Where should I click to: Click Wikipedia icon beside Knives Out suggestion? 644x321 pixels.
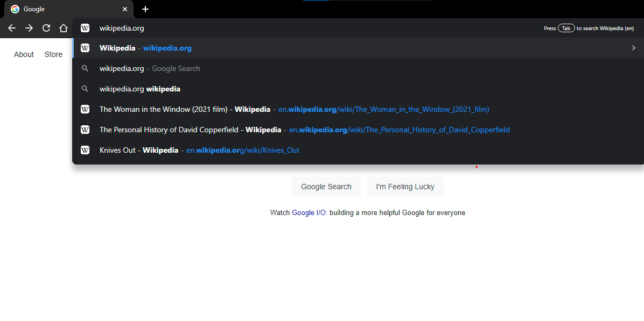point(85,150)
